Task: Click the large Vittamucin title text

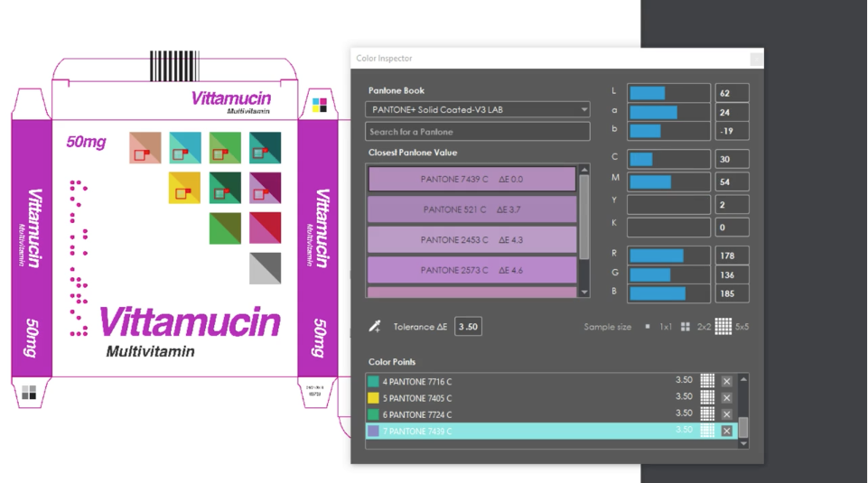Action: [190, 322]
